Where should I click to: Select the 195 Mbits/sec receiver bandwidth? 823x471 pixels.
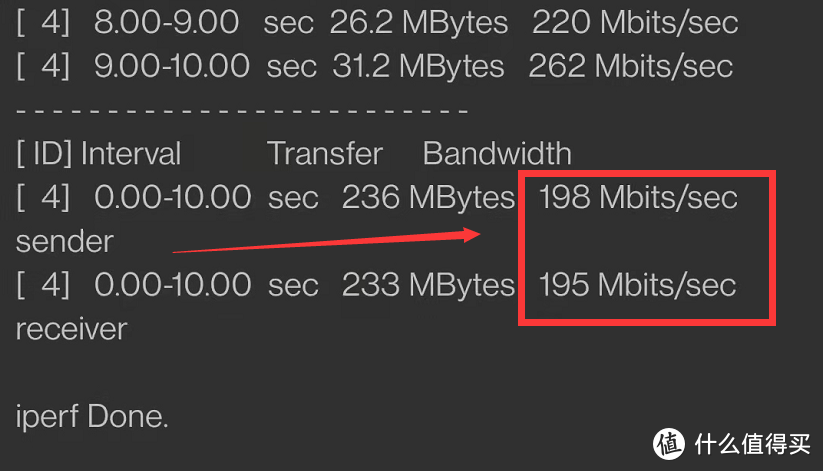click(637, 285)
